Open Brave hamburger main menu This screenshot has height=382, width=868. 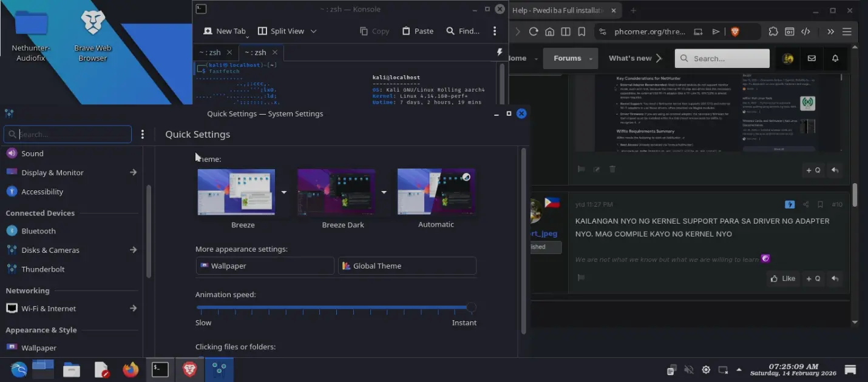click(847, 32)
